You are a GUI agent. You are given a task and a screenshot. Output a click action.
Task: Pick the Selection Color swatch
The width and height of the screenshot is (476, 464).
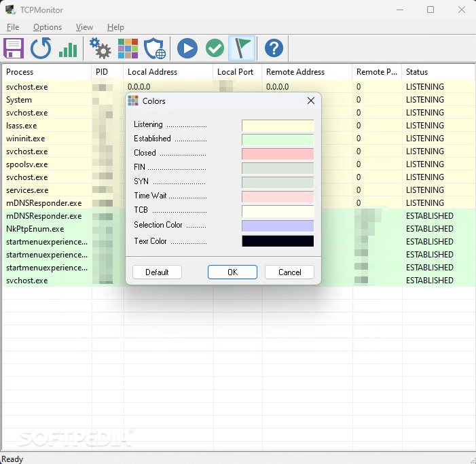278,226
